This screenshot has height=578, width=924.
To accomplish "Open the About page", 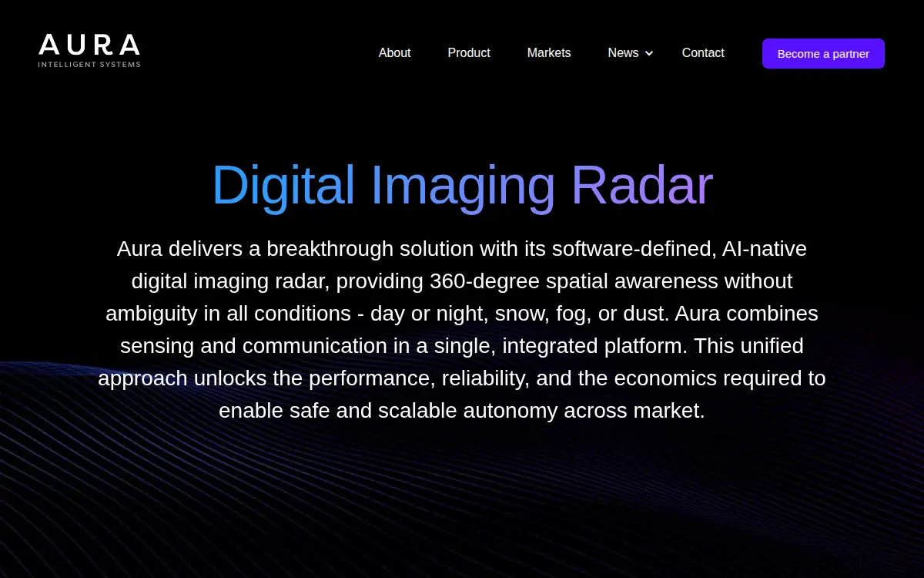I will tap(394, 53).
